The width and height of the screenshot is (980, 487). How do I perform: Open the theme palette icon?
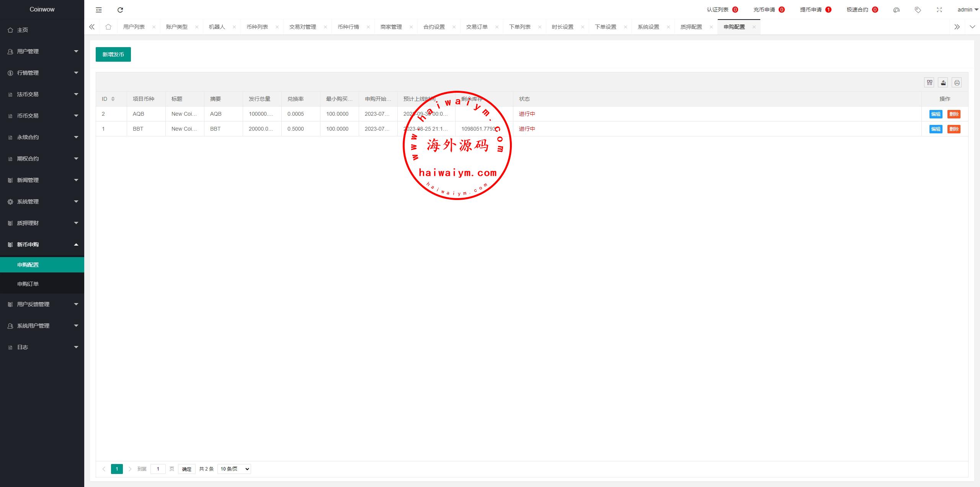pos(896,10)
